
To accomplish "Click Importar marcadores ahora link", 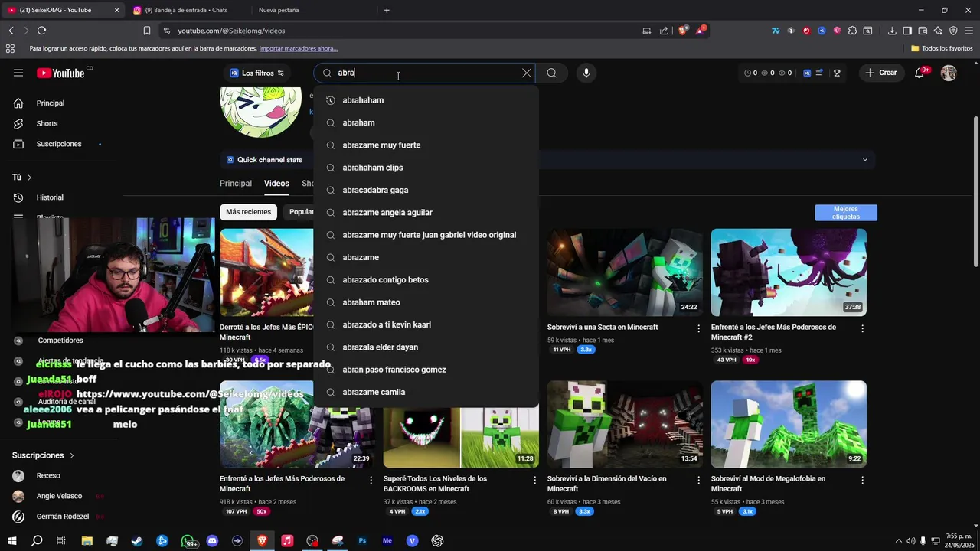I will [x=298, y=48].
